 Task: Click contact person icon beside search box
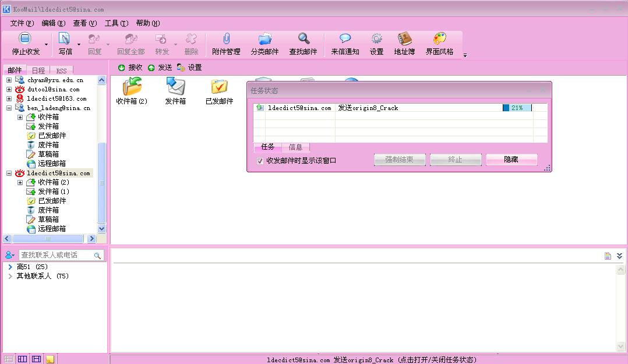click(x=9, y=255)
